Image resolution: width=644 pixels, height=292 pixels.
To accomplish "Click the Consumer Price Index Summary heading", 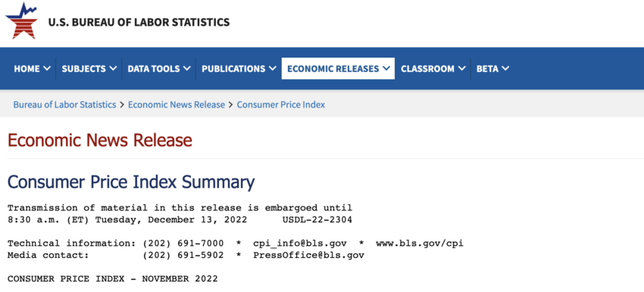I will click(131, 182).
